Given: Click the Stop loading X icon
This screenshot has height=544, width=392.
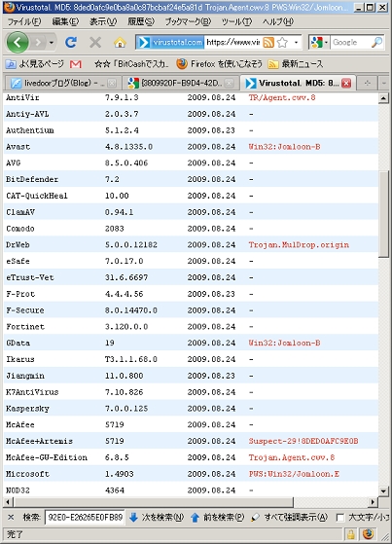Looking at the screenshot, I should pyautogui.click(x=95, y=42).
